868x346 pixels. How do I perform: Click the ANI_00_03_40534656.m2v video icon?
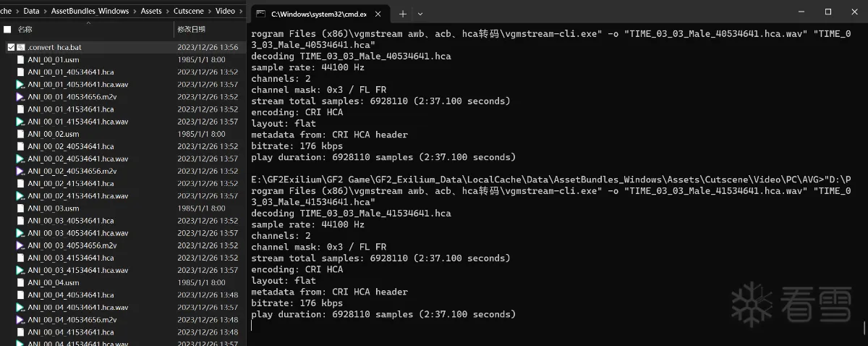tap(21, 245)
